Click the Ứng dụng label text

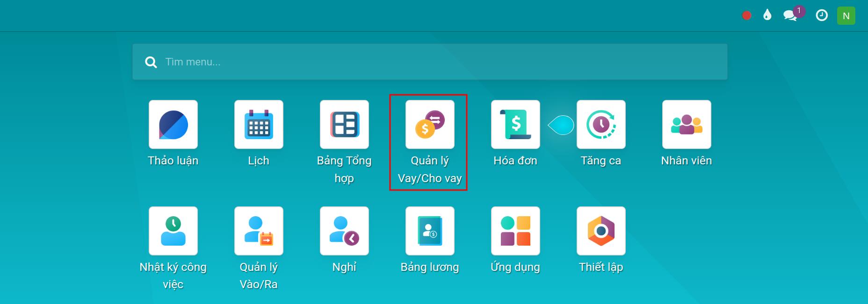[515, 267]
